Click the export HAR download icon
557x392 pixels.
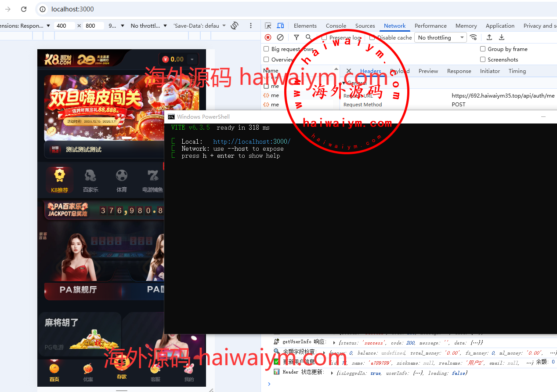point(502,38)
